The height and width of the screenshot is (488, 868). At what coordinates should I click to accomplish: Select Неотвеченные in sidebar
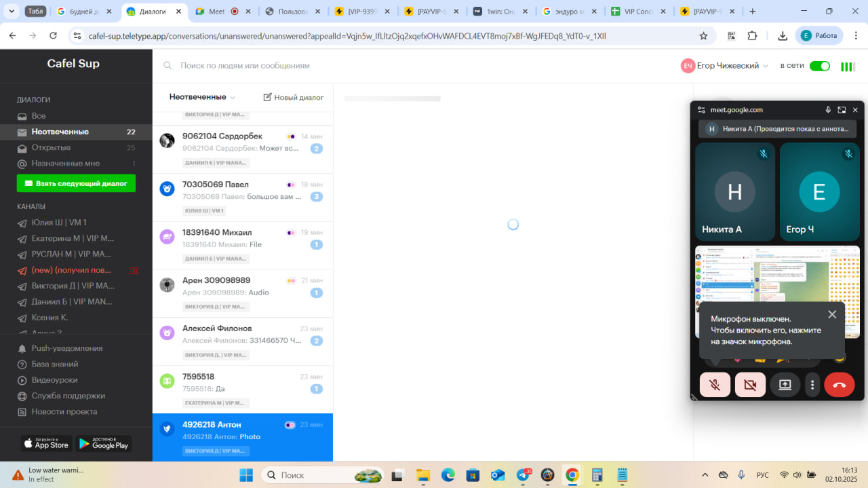[76, 132]
